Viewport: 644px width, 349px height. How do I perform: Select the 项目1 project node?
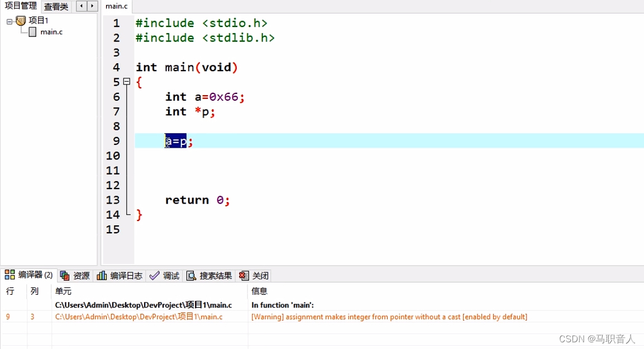[x=39, y=21]
